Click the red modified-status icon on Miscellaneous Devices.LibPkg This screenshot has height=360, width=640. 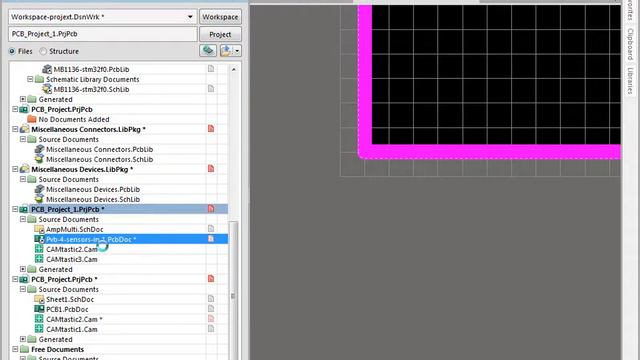[x=211, y=169]
